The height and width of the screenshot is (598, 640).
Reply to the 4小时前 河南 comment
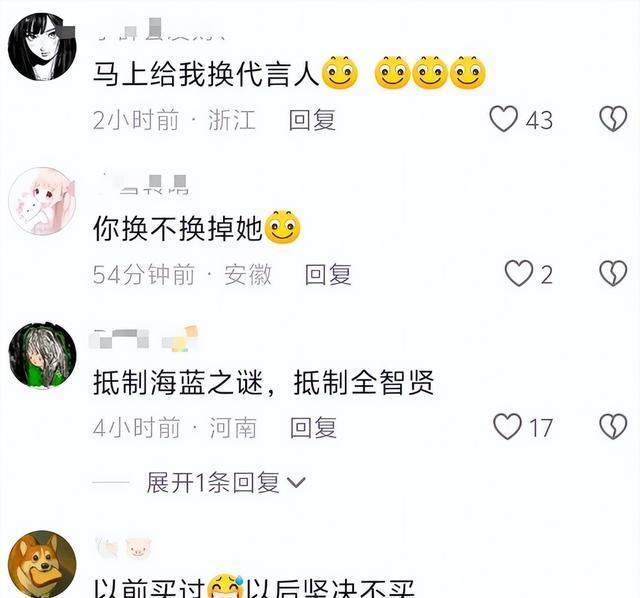(x=313, y=428)
